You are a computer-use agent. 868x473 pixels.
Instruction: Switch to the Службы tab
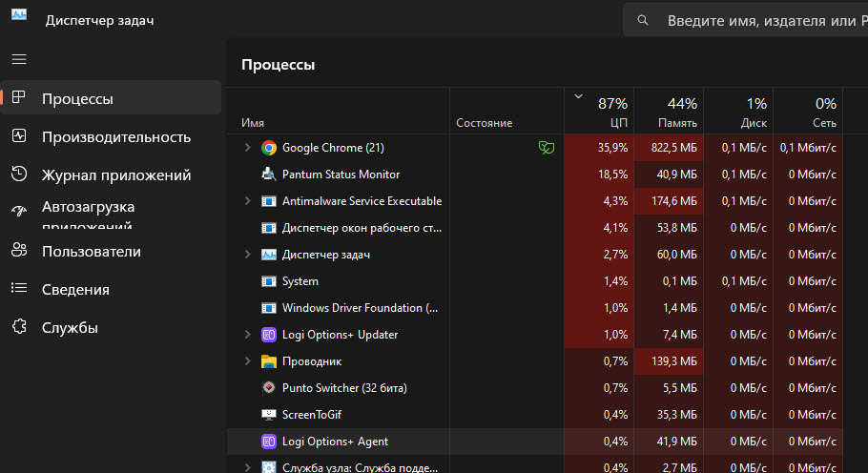click(111, 327)
